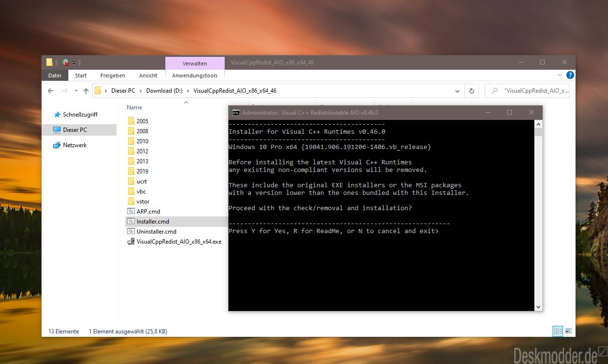The image size is (608, 364).
Task: Select the vbc folder icon
Action: coord(131,191)
